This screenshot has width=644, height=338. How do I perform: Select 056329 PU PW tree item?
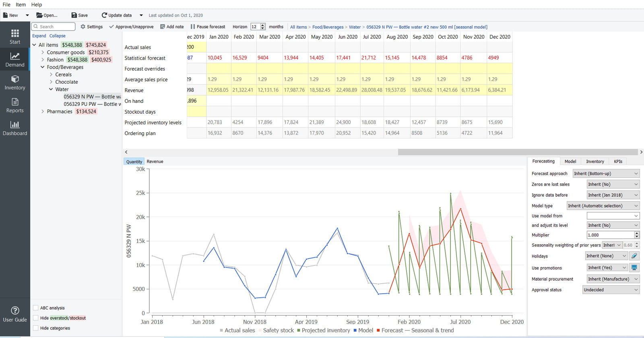(x=92, y=104)
